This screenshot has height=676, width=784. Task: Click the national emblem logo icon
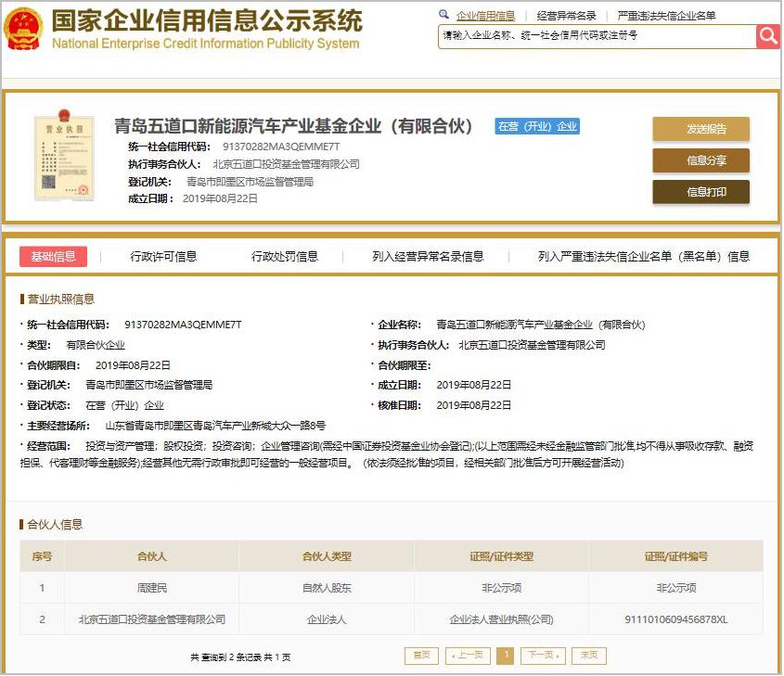click(x=23, y=28)
